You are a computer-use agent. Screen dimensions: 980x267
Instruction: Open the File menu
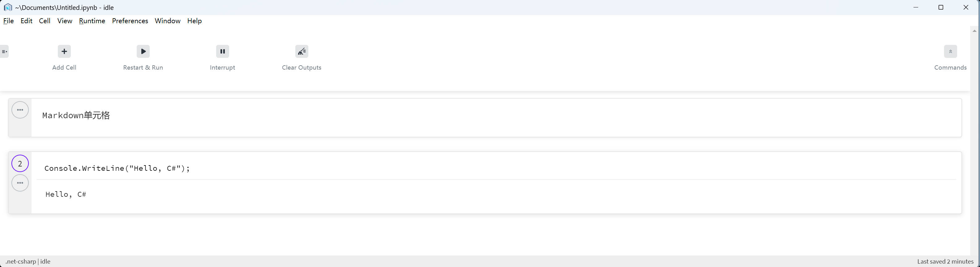pos(8,21)
